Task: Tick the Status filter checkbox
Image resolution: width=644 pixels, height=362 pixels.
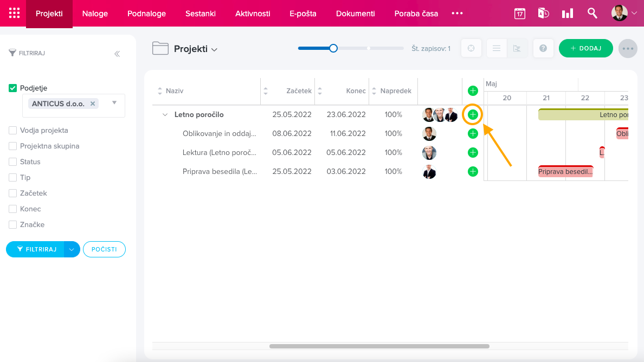Action: 13,162
